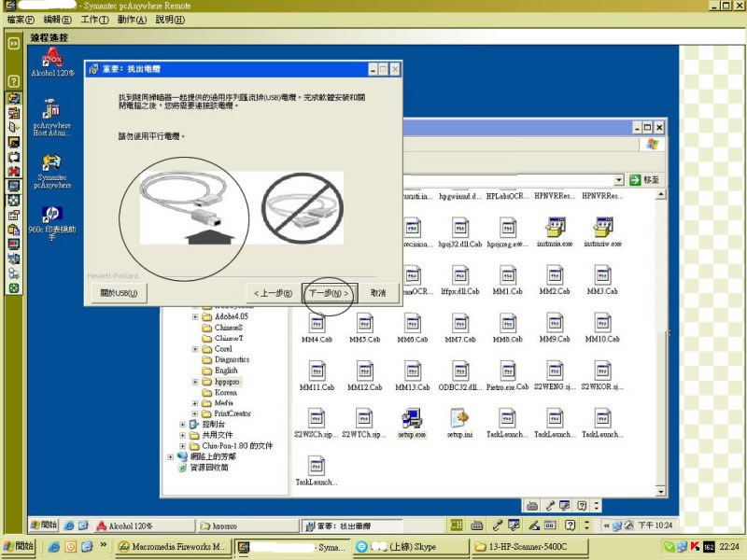Select instmsia.exe installer icon

pos(555,231)
